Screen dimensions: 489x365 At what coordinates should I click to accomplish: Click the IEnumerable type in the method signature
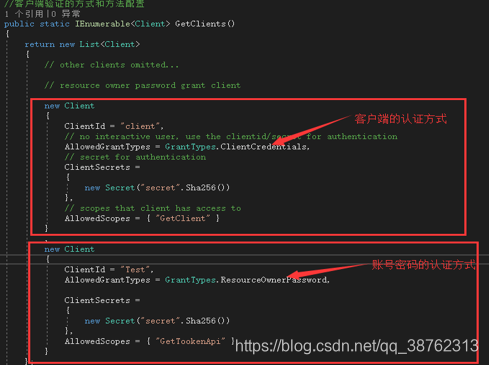(102, 24)
